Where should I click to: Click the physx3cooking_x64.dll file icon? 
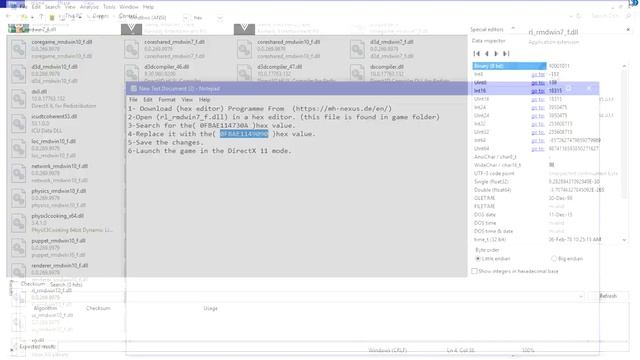(x=19, y=223)
